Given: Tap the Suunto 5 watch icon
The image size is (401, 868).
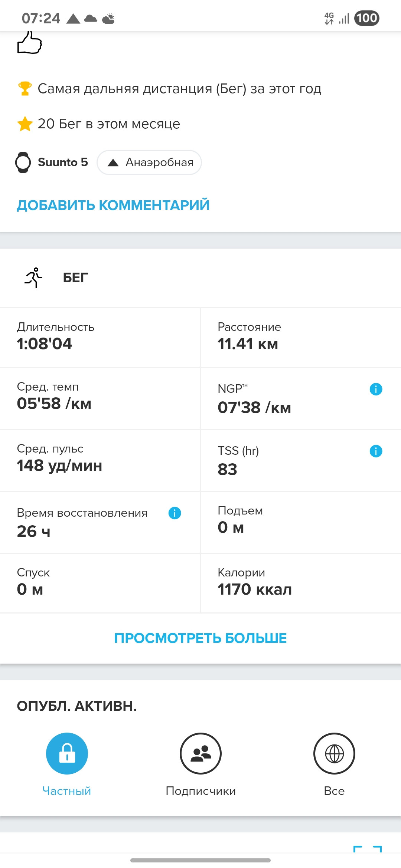Looking at the screenshot, I should coord(23,162).
